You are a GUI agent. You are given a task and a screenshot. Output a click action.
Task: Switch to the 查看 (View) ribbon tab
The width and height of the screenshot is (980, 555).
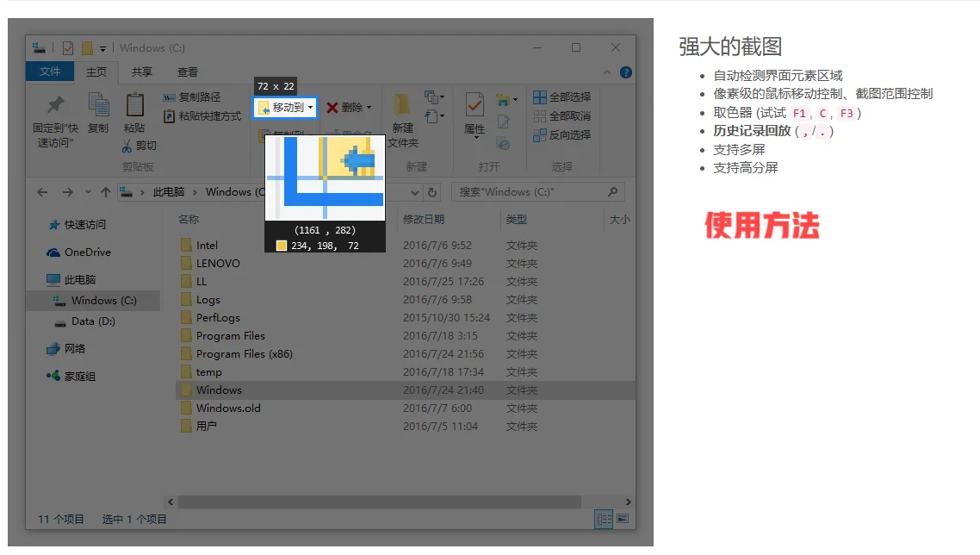tap(186, 72)
